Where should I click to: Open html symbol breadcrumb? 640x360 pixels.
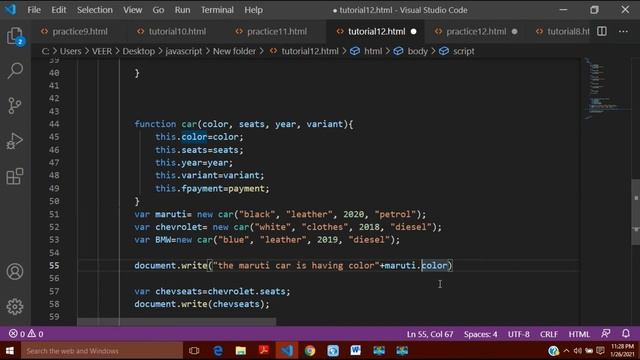click(x=373, y=51)
